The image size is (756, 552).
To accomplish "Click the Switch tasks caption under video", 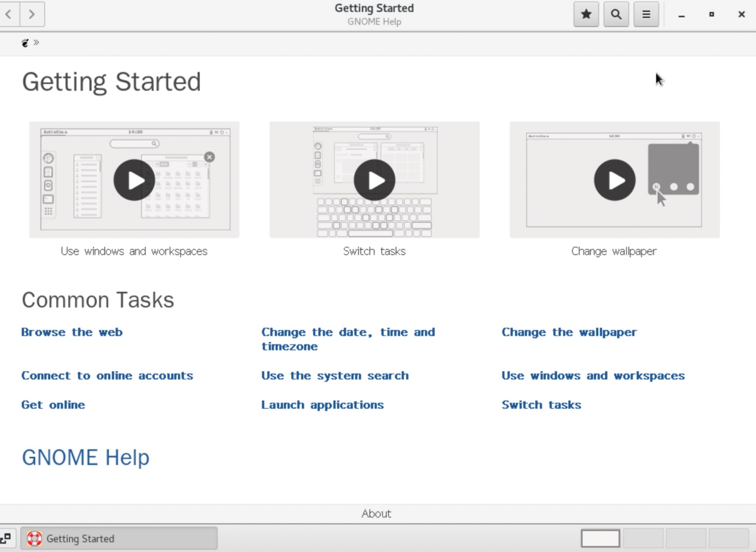I will point(374,251).
